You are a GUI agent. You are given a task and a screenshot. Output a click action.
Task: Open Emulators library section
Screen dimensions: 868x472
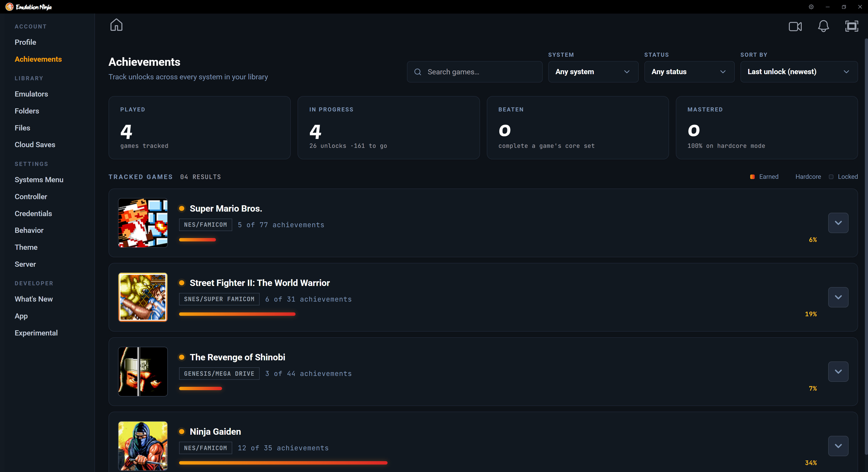point(31,94)
